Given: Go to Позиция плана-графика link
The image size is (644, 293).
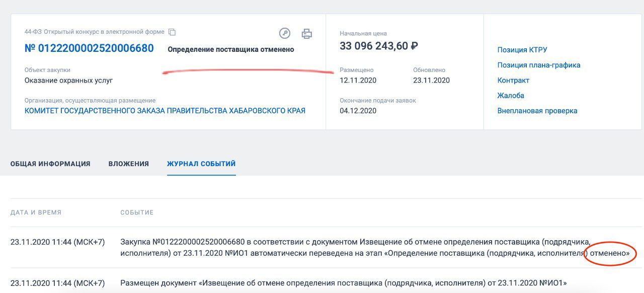Looking at the screenshot, I should point(539,65).
